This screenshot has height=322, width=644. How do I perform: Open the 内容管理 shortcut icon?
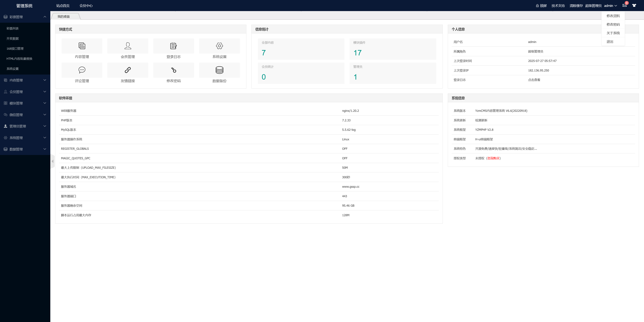pos(82,46)
